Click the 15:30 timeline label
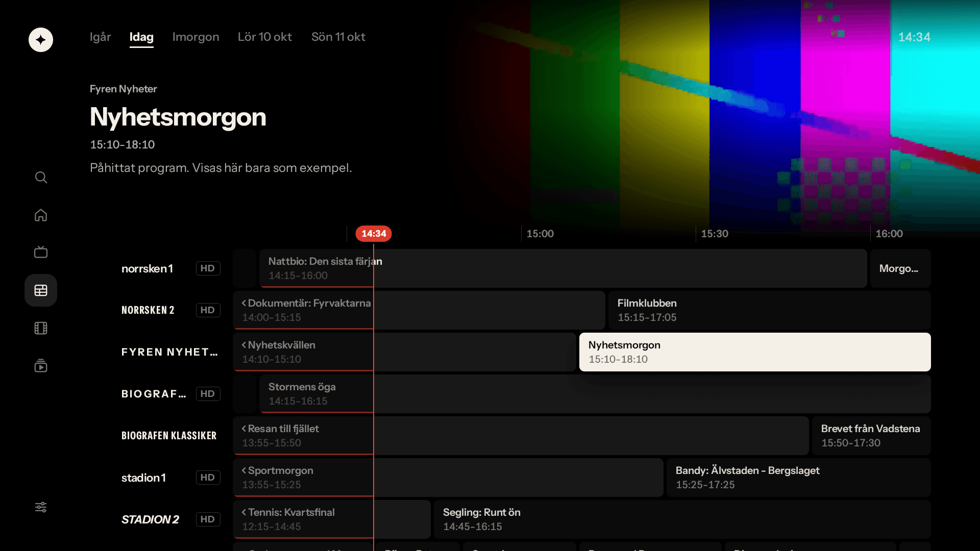Viewport: 980px width, 551px height. 715,234
